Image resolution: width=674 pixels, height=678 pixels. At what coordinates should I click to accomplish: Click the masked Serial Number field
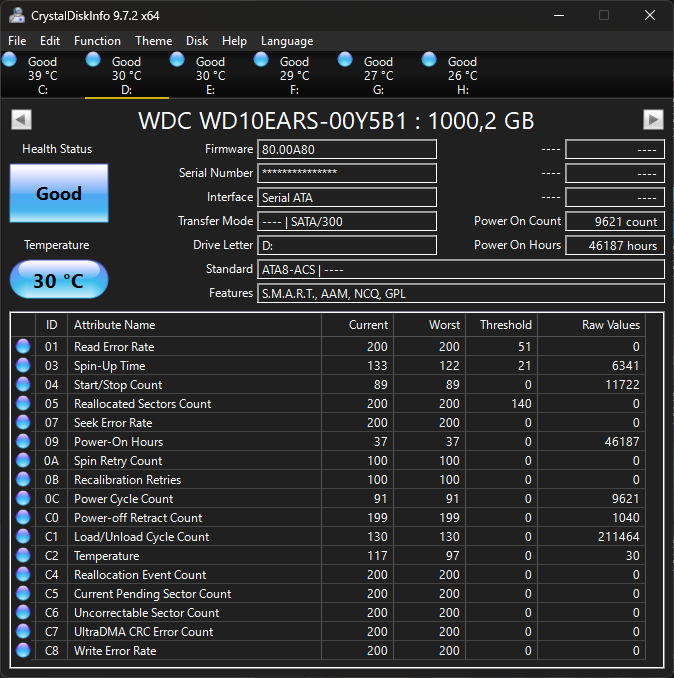347,173
